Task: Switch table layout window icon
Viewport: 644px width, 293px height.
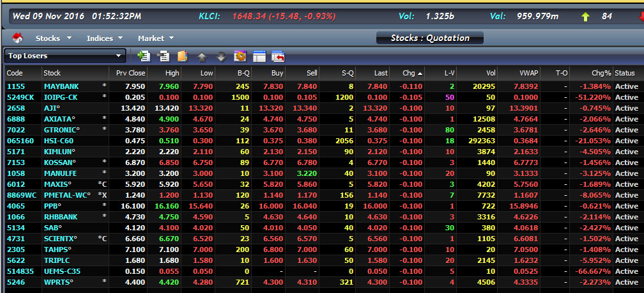Action: coord(259,56)
